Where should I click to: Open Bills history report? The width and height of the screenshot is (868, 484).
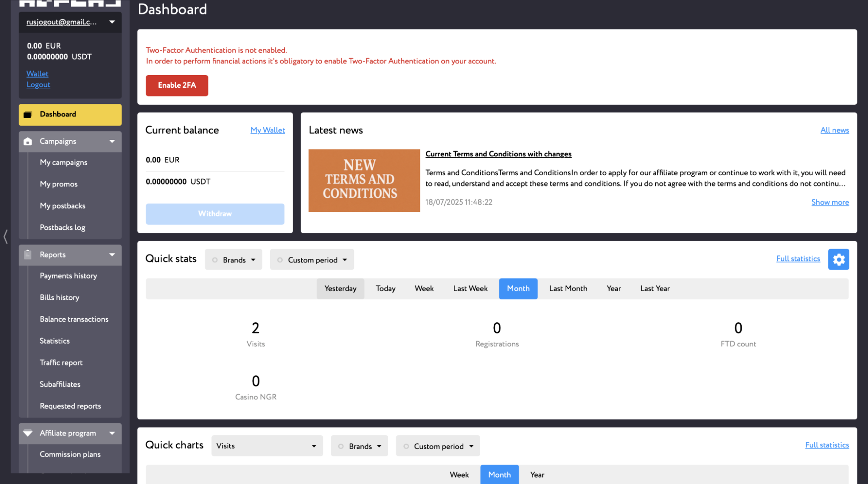coord(59,298)
